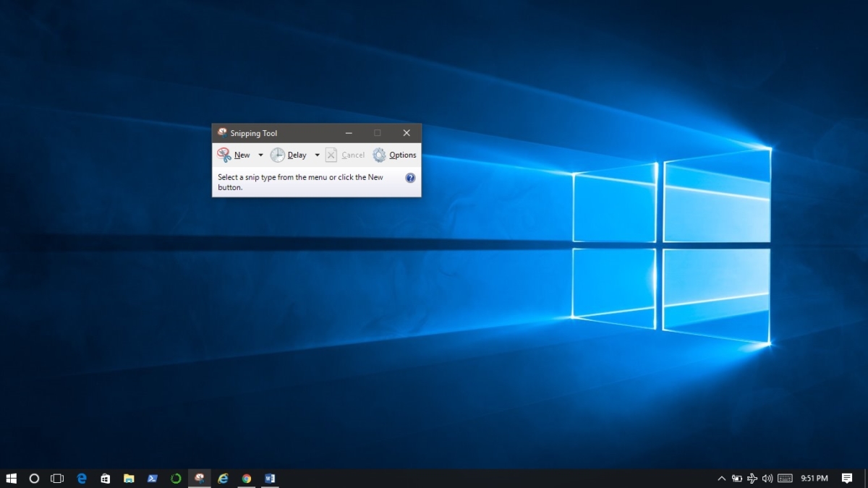868x488 pixels.
Task: Open Snipping Tool Options gear icon
Action: (378, 154)
